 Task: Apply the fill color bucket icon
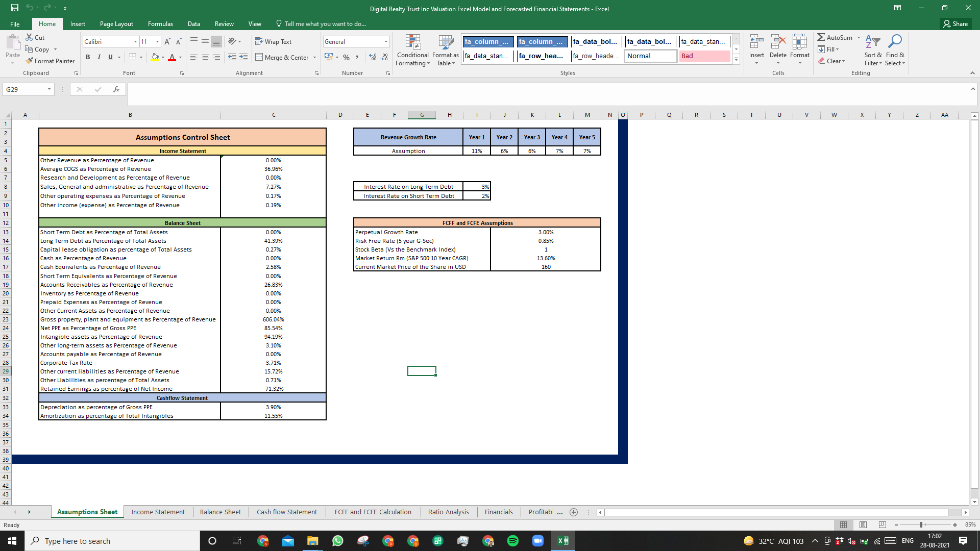click(x=155, y=57)
